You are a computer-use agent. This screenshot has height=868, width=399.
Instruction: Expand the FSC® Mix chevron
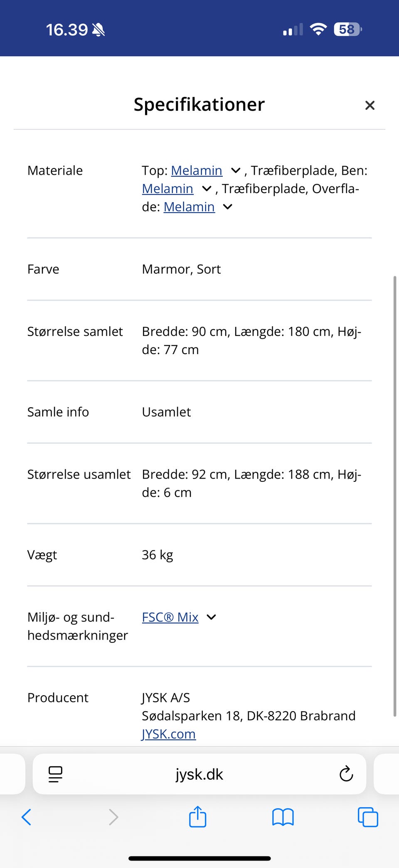212,617
